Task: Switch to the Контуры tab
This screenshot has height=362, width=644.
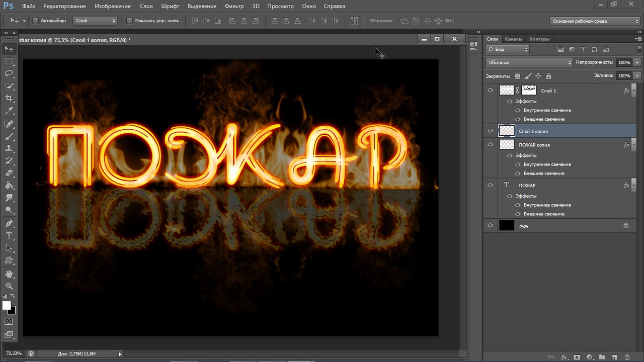Action: point(539,39)
